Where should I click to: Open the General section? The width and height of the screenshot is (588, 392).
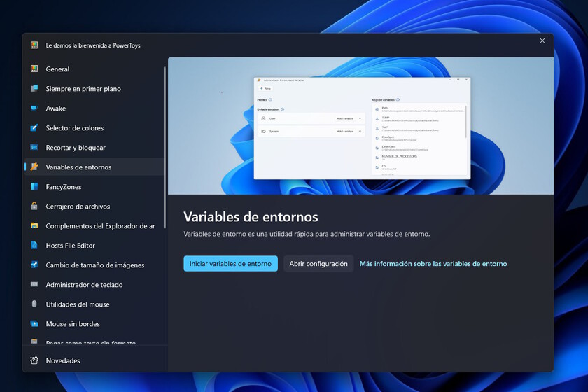coord(94,69)
